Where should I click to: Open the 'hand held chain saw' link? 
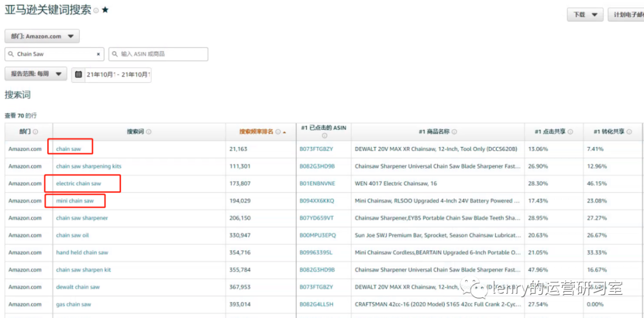(82, 252)
